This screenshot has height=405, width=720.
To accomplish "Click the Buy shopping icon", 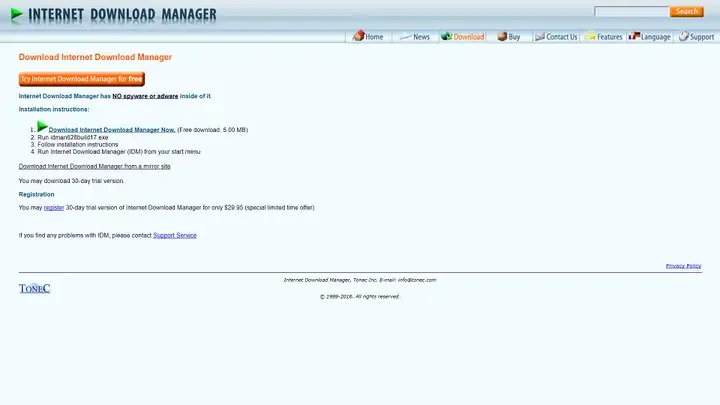I will pos(500,36).
